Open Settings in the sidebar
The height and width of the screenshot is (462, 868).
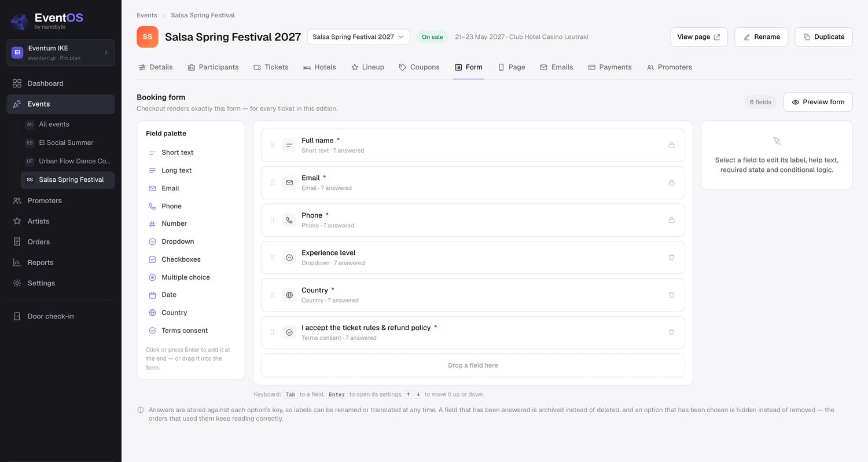pyautogui.click(x=61, y=283)
